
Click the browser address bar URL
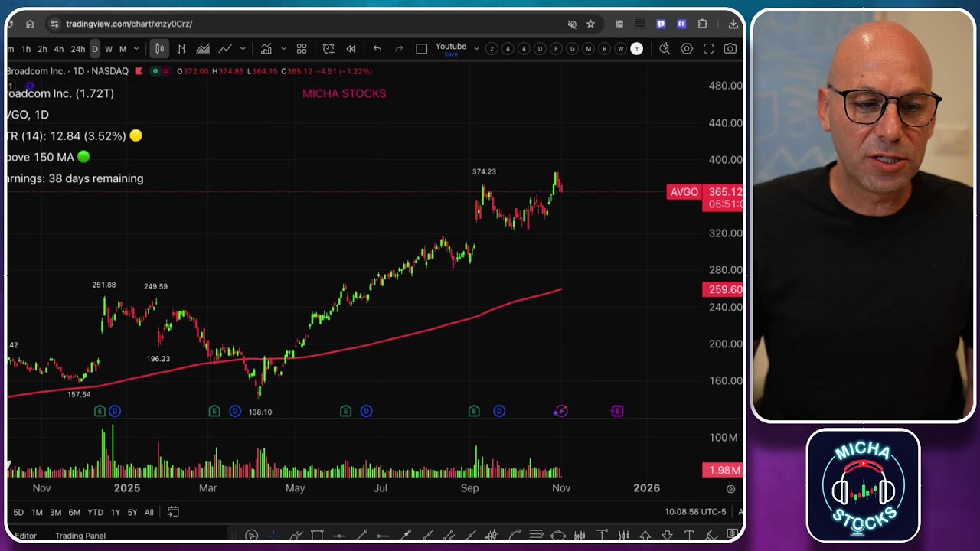tap(129, 24)
